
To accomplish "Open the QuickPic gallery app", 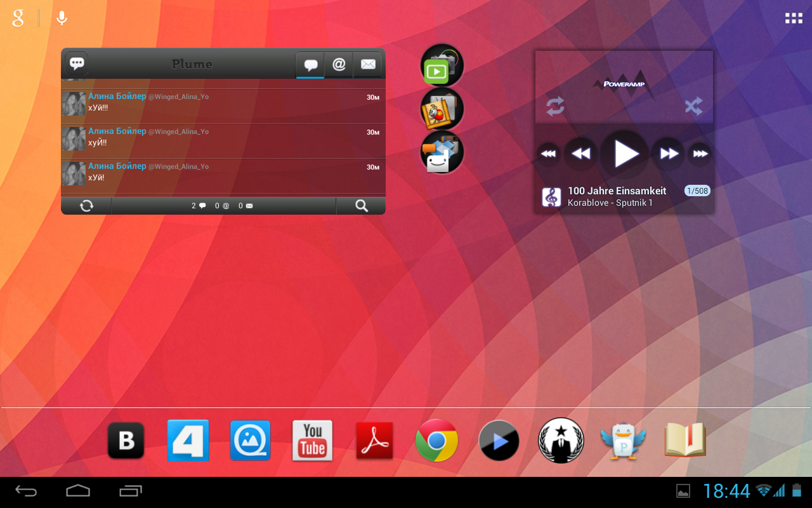I will click(x=250, y=440).
